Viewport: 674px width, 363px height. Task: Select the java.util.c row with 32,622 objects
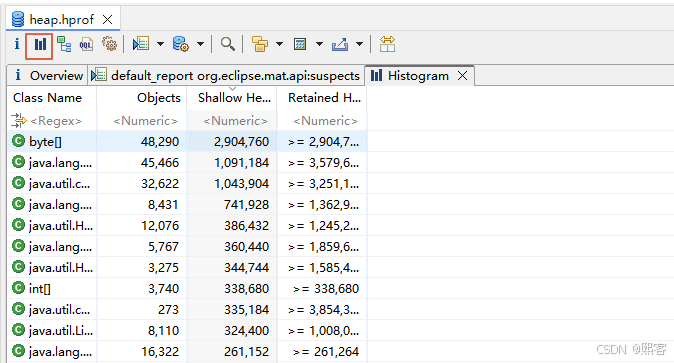click(x=187, y=184)
